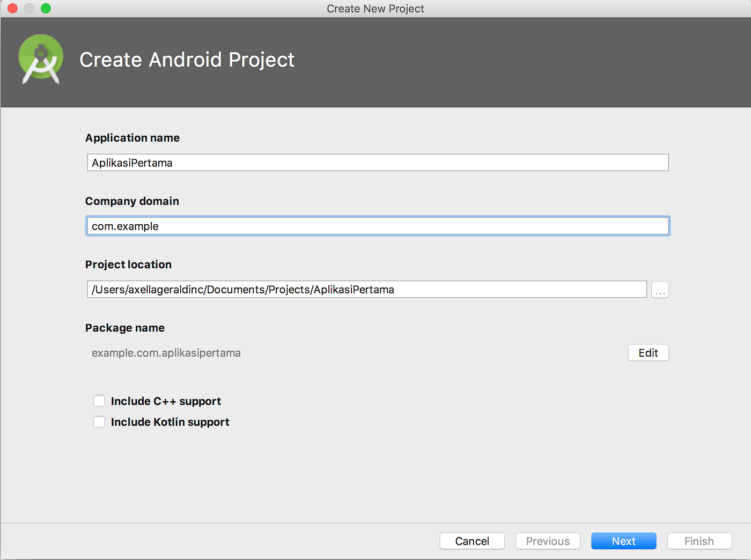
Task: Edit the package name
Action: (648, 352)
